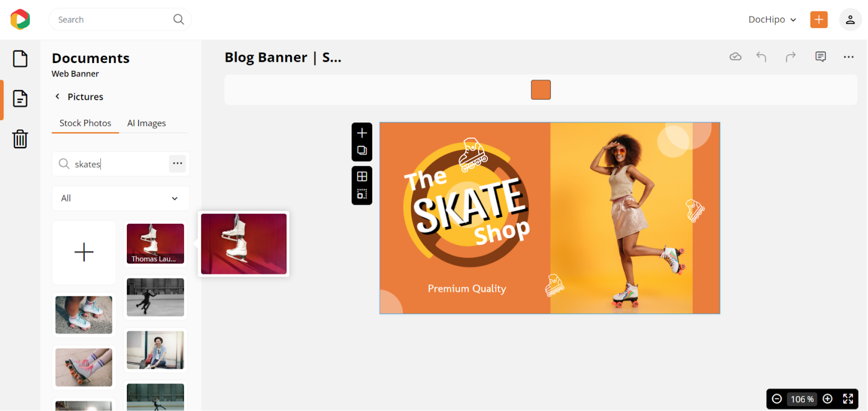Switch to the AI Images tab

(146, 123)
